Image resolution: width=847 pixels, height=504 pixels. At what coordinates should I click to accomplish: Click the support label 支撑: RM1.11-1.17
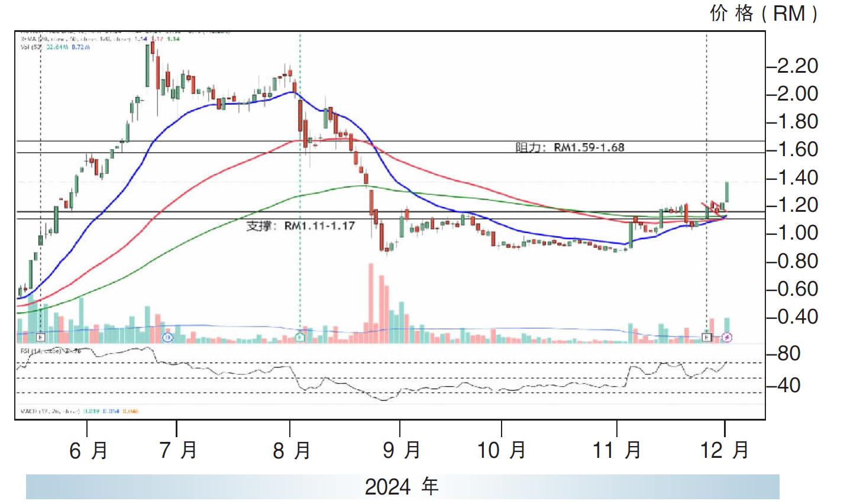(x=300, y=225)
